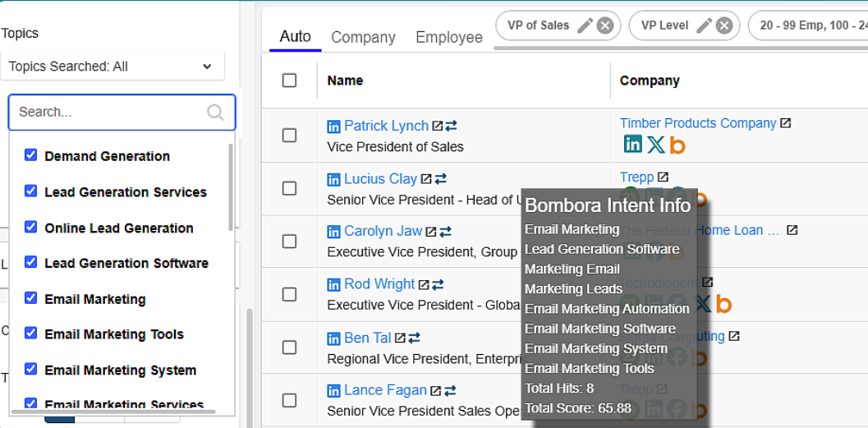868x428 pixels.
Task: Click external link icon beside Timber Products Company
Action: [786, 123]
